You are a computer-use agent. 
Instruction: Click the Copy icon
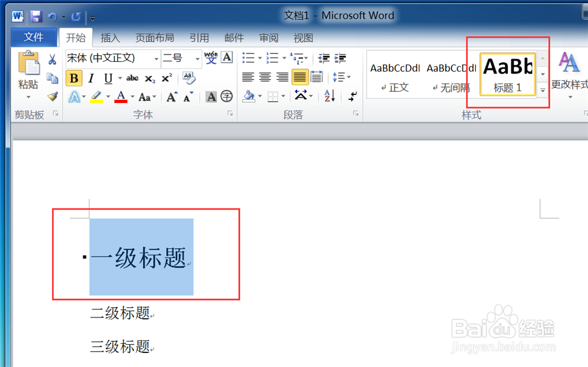point(53,78)
